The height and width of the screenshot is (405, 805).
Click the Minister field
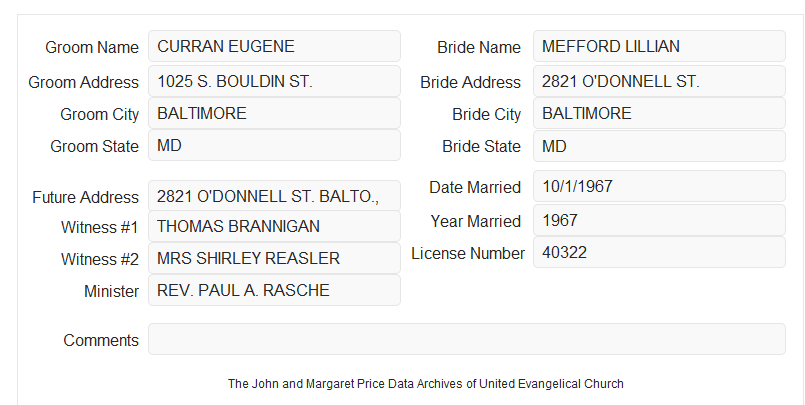274,290
